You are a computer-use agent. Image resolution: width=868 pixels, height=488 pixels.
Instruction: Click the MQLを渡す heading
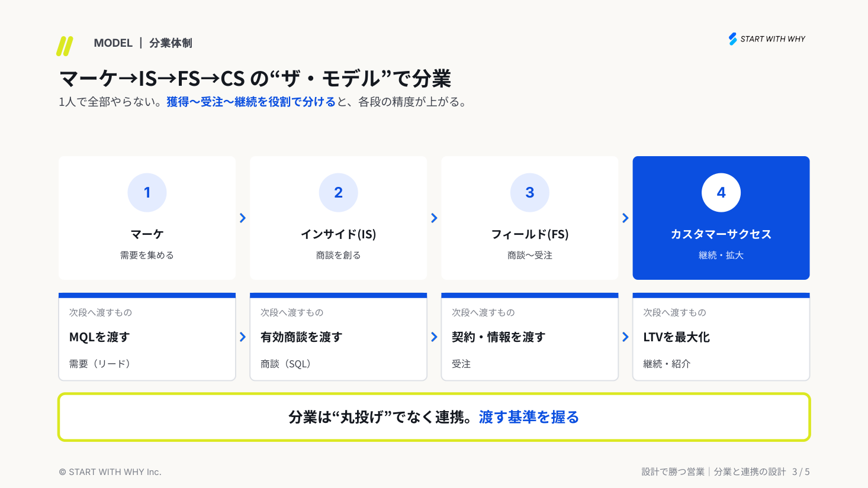[x=99, y=337]
